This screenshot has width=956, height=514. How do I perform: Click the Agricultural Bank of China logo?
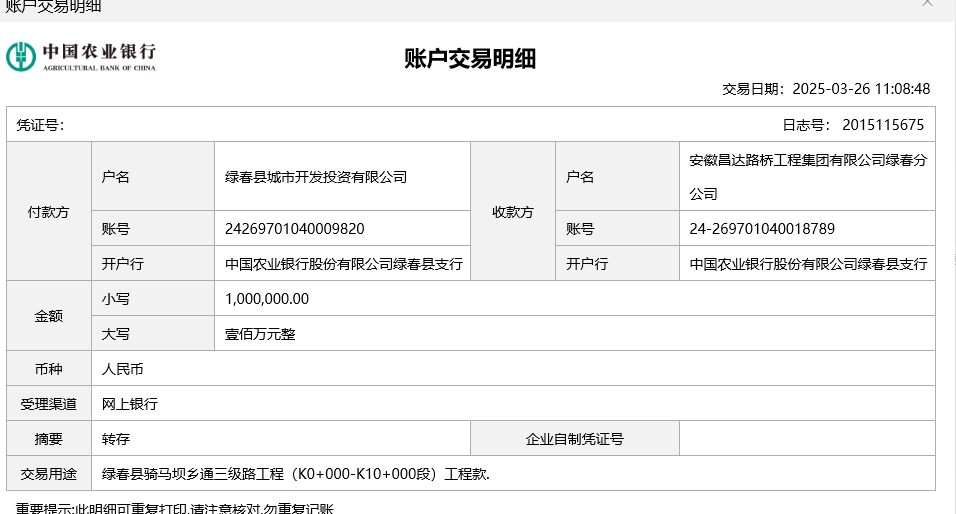pos(82,57)
